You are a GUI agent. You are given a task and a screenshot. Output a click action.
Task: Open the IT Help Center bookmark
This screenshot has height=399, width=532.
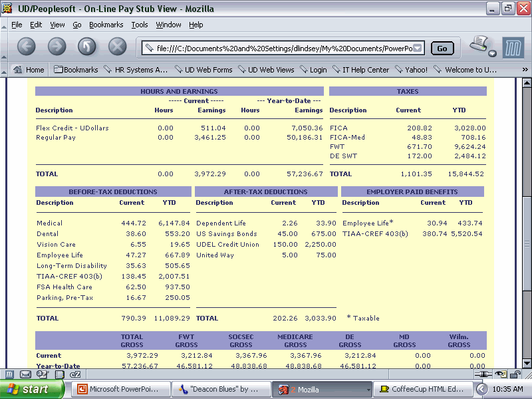360,70
